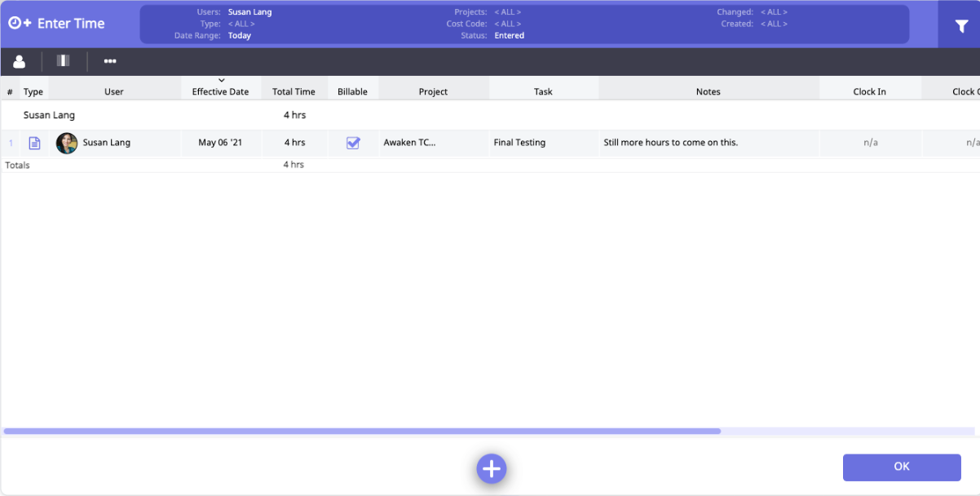Click the Status Entered filter value

(x=509, y=36)
